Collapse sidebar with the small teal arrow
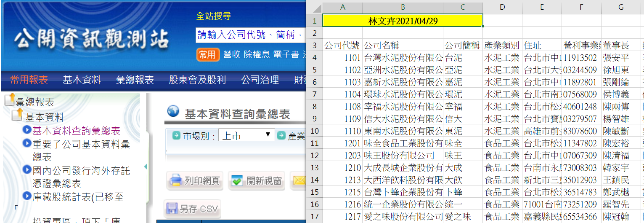The width and height of the screenshot is (644, 223). 146,167
